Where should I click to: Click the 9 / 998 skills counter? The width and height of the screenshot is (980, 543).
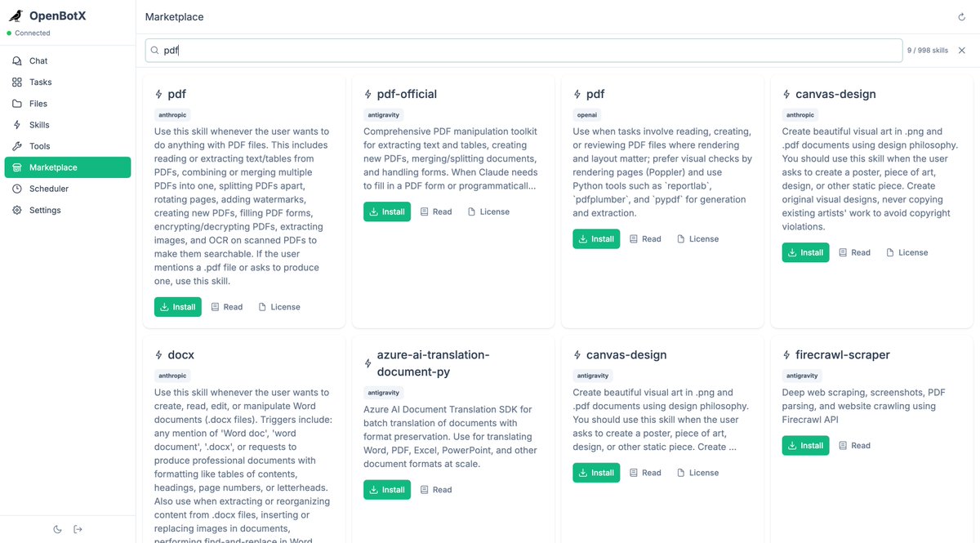(x=928, y=51)
